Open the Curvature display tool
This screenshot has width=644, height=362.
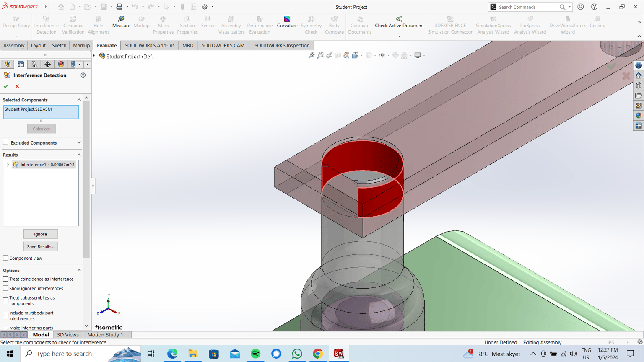tap(287, 22)
